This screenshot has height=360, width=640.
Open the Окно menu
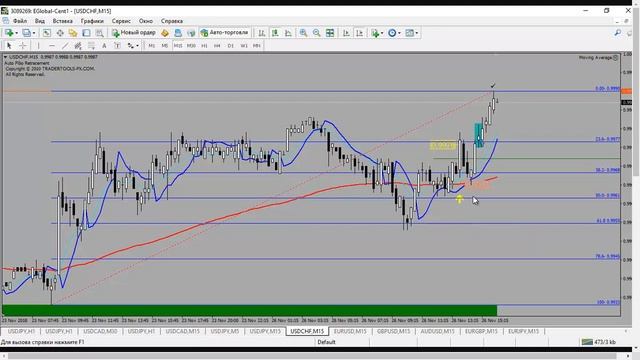click(x=146, y=21)
